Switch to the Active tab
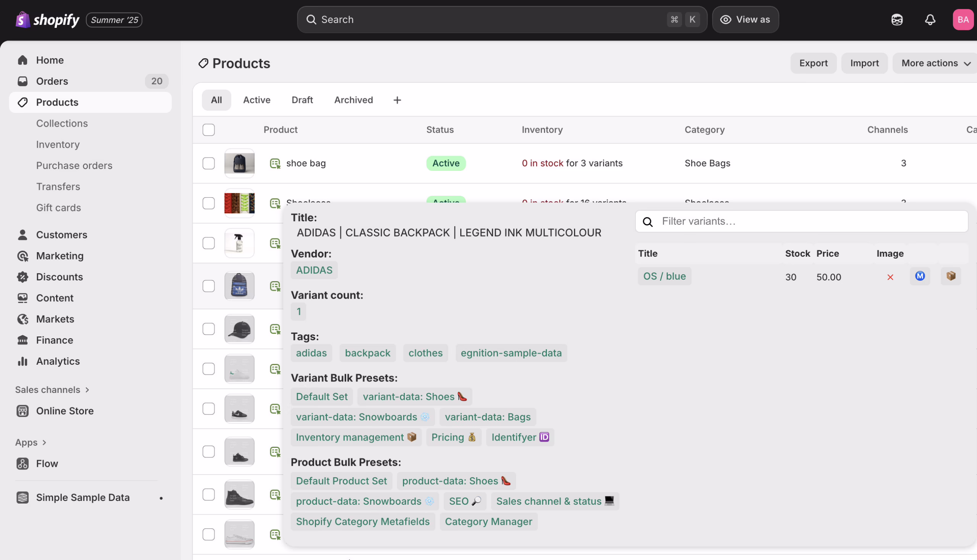The width and height of the screenshot is (977, 560). point(257,100)
